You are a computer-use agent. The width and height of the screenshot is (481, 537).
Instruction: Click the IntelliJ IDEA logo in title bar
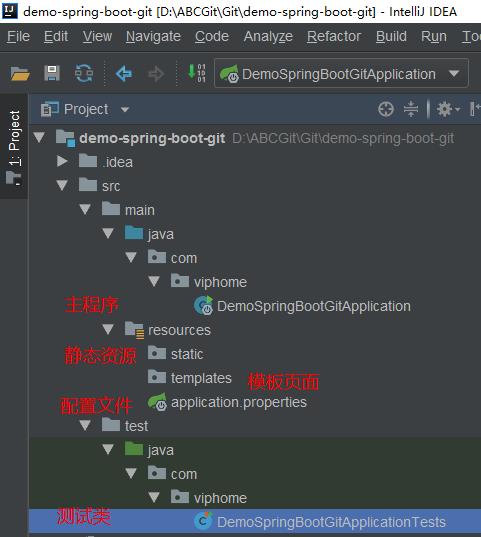(10, 11)
